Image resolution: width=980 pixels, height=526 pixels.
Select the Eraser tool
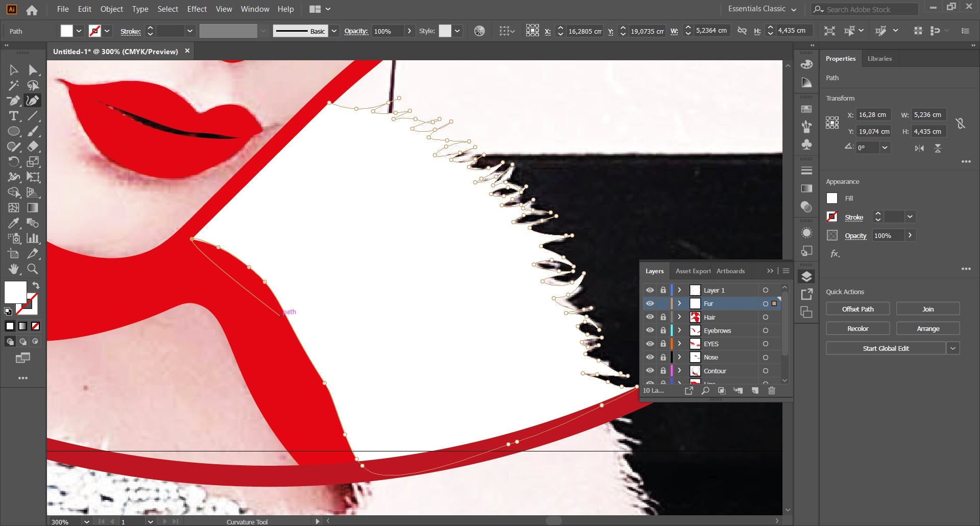pyautogui.click(x=33, y=147)
